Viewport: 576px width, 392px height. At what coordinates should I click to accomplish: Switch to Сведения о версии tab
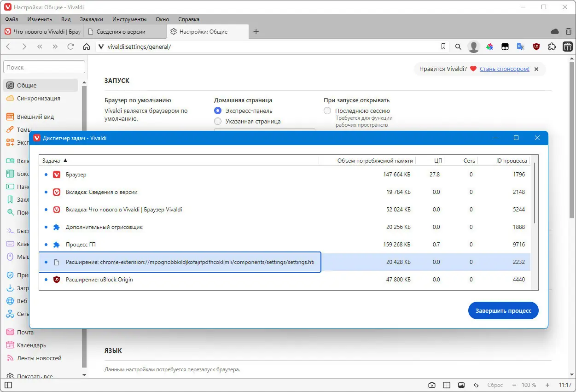[x=124, y=32]
